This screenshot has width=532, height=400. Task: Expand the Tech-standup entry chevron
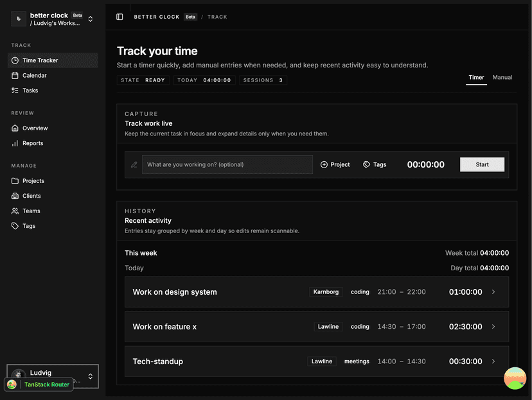pos(493,361)
